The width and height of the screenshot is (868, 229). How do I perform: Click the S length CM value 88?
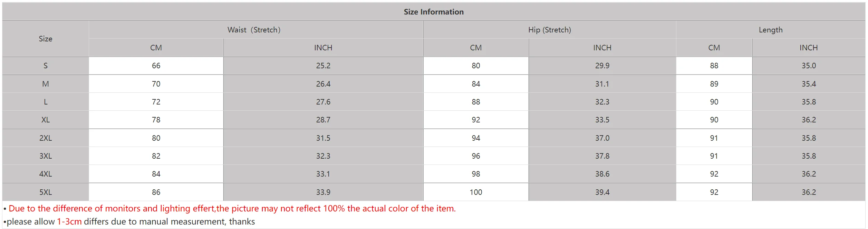[x=714, y=66]
